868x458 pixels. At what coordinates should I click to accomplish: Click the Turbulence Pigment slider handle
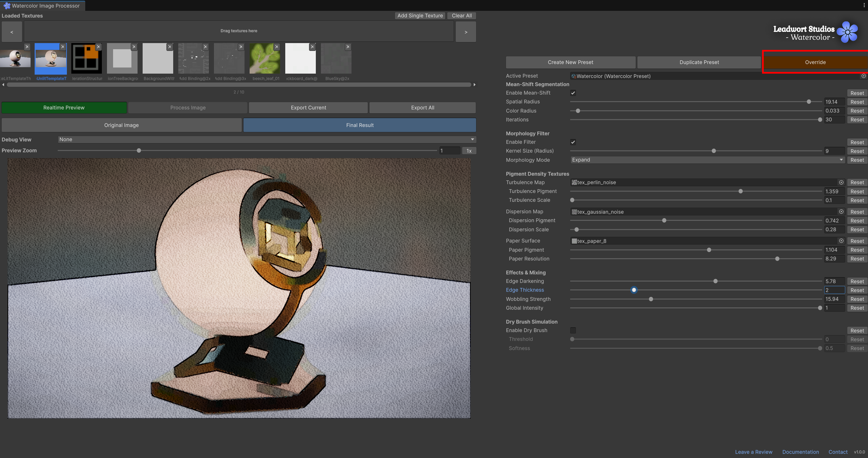(x=741, y=191)
